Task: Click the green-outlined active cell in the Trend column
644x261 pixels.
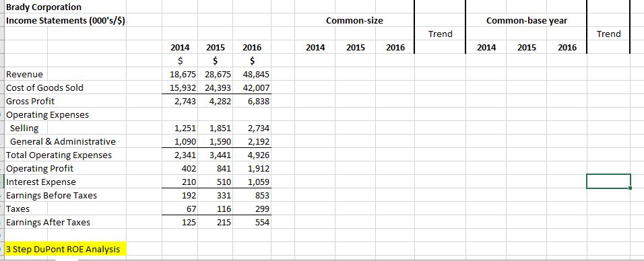Action: click(x=608, y=182)
